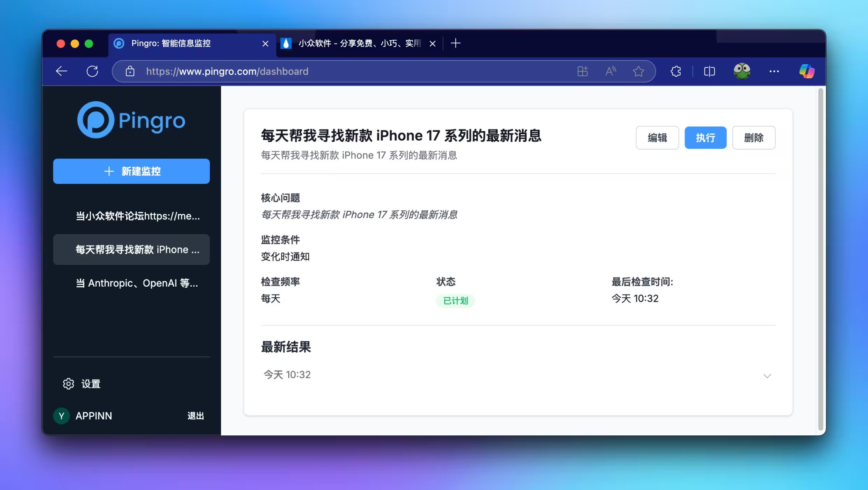Image resolution: width=868 pixels, height=490 pixels.
Task: Reload the current page
Action: pos(93,71)
